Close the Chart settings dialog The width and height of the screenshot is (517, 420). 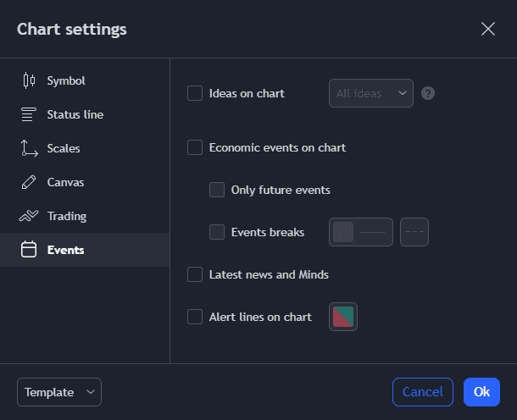488,30
